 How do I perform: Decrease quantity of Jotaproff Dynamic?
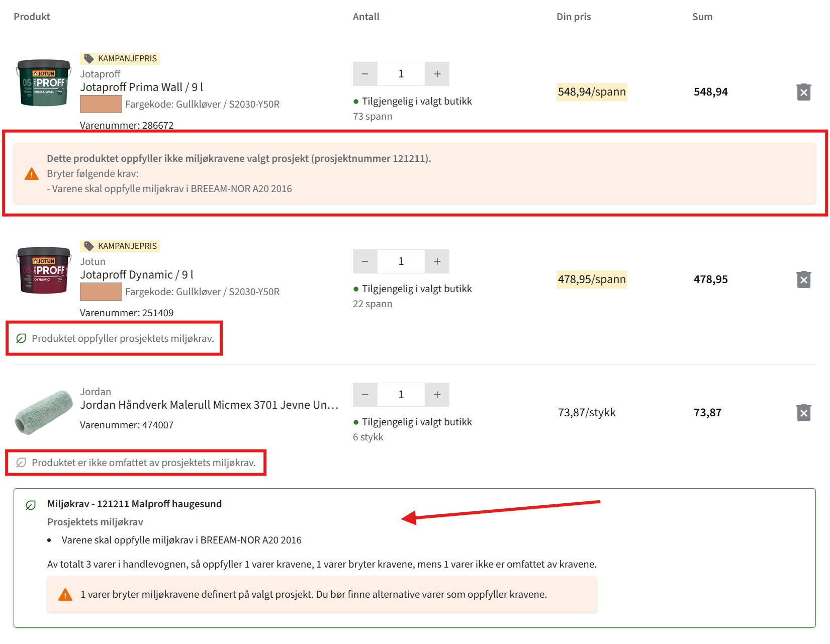pos(365,261)
